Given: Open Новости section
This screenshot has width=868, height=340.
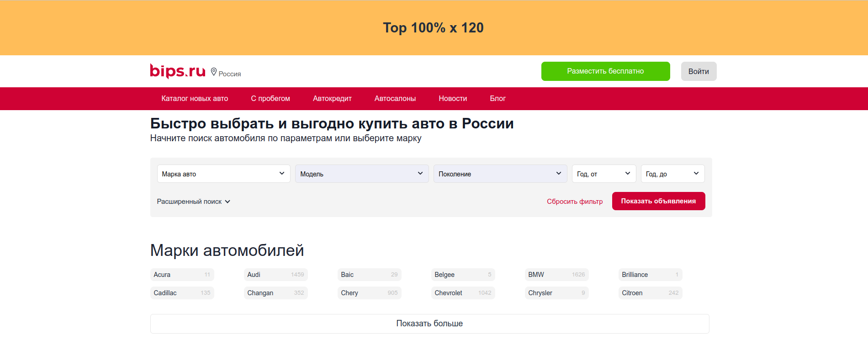Looking at the screenshot, I should click(453, 99).
